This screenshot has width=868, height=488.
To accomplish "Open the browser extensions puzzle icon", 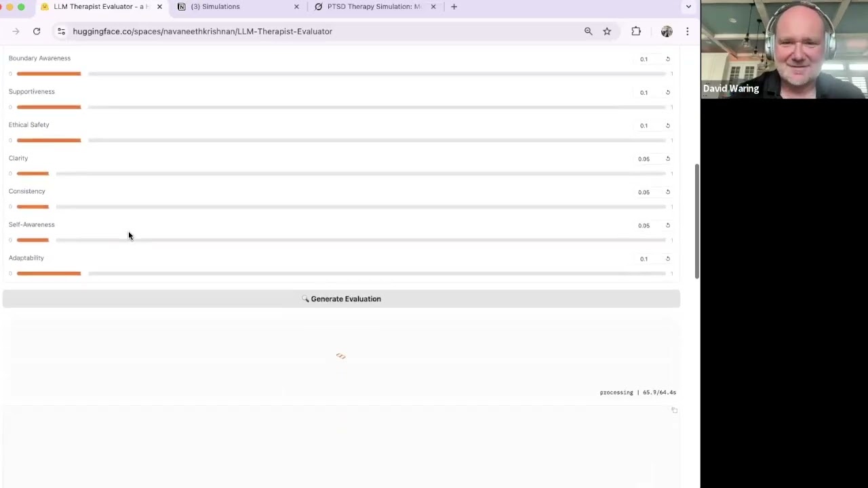I will [636, 31].
